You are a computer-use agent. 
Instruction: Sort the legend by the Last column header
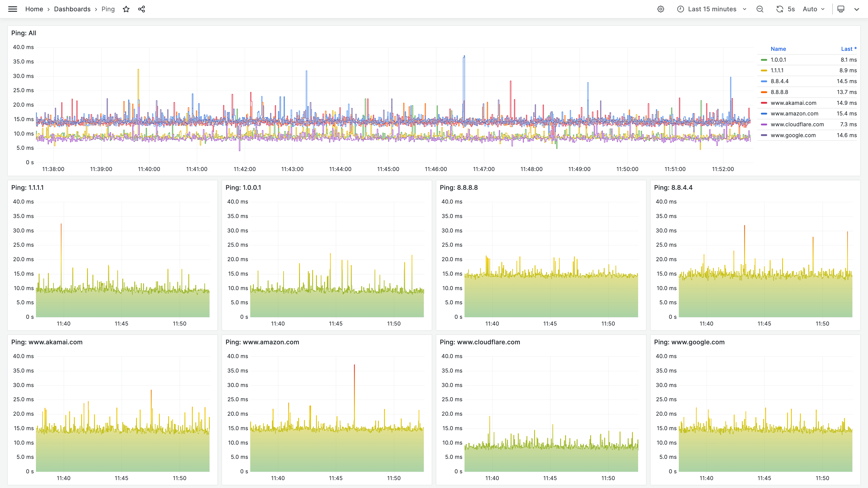(x=848, y=49)
